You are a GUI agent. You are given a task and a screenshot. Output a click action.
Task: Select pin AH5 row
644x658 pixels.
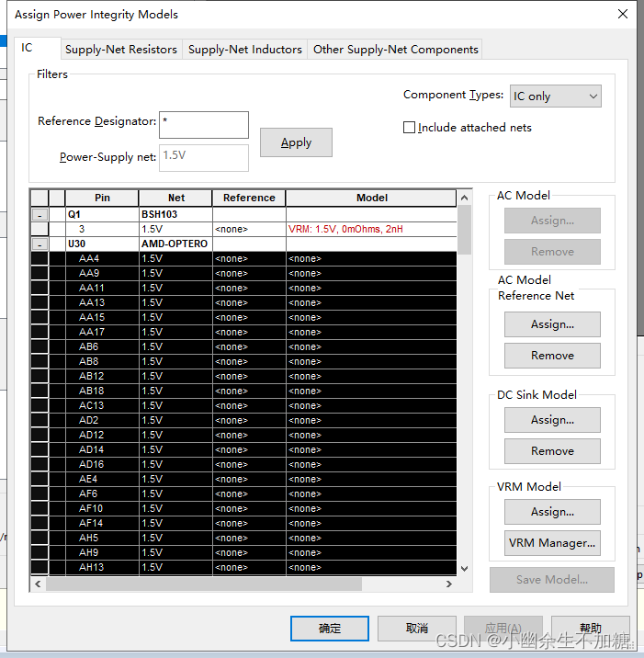pos(243,538)
